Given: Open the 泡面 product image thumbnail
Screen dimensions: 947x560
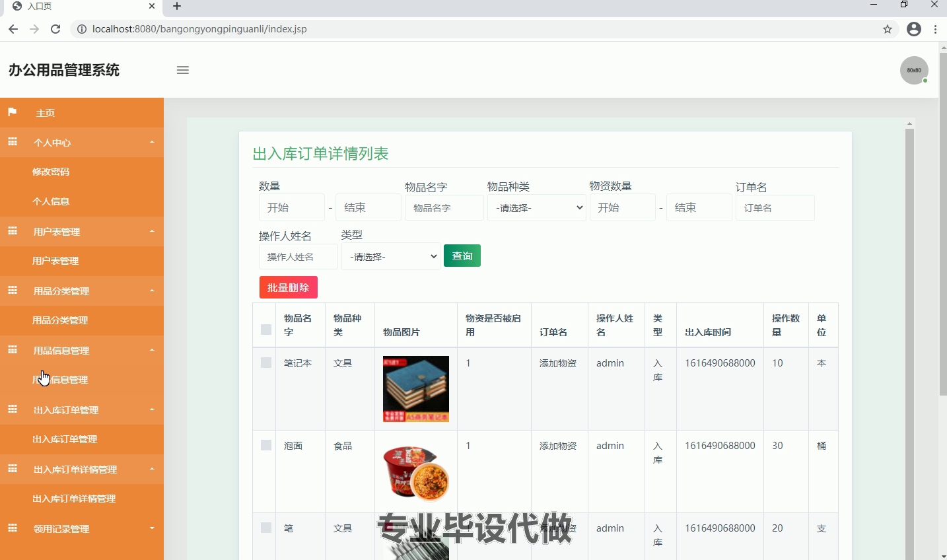Looking at the screenshot, I should pyautogui.click(x=416, y=472).
